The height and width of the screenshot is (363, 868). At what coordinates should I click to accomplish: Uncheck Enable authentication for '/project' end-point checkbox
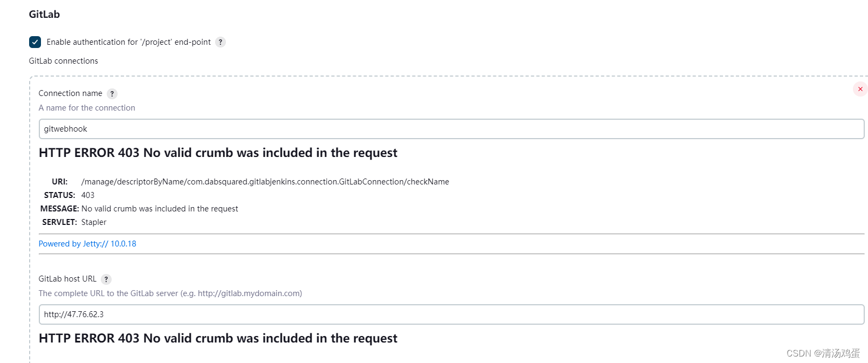35,42
